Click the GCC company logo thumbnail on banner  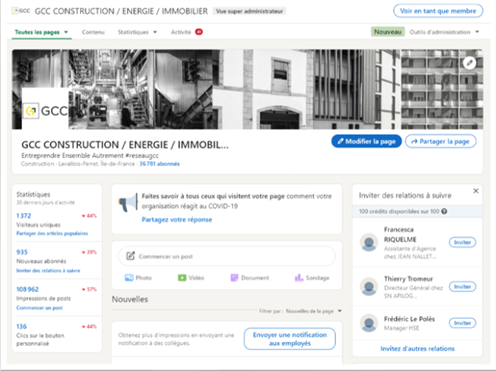tap(45, 110)
